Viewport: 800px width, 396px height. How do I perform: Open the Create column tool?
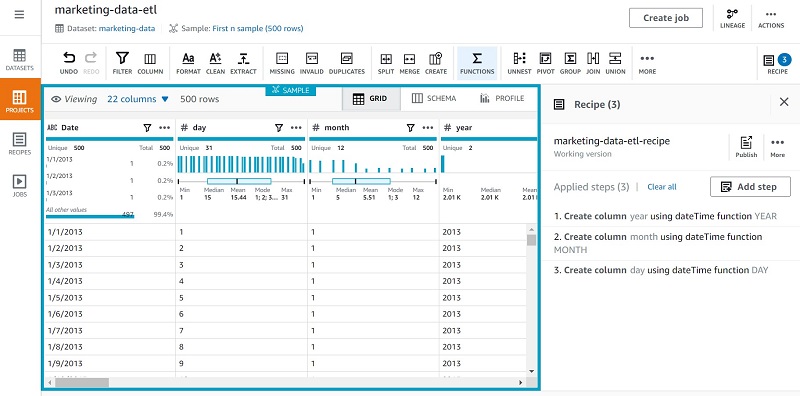[x=436, y=63]
